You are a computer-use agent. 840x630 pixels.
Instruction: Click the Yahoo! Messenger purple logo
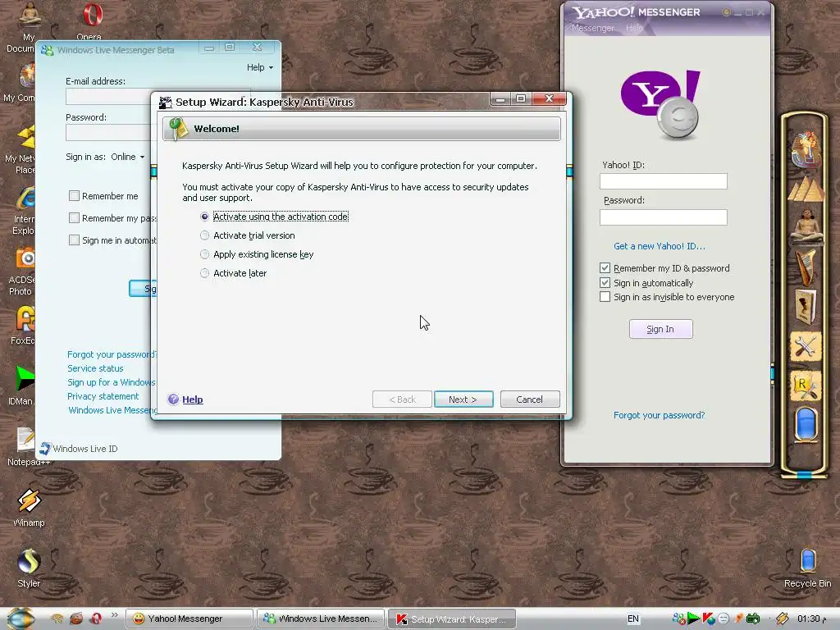point(661,104)
